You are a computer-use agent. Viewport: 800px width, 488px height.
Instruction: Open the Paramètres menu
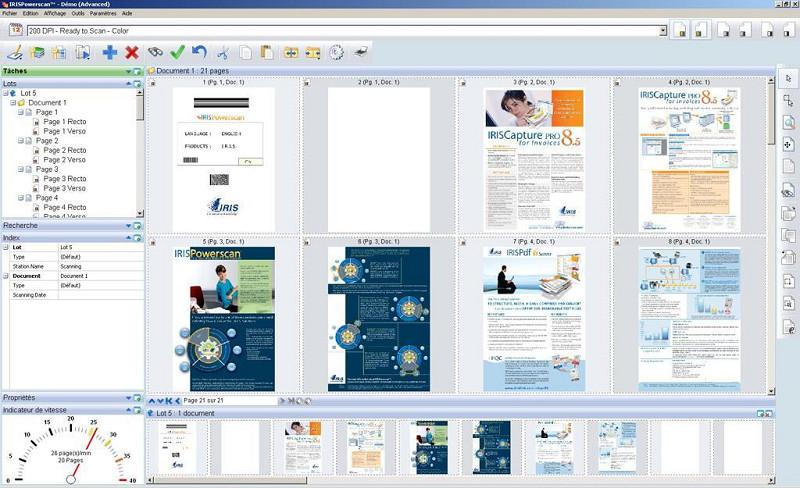pos(102,14)
